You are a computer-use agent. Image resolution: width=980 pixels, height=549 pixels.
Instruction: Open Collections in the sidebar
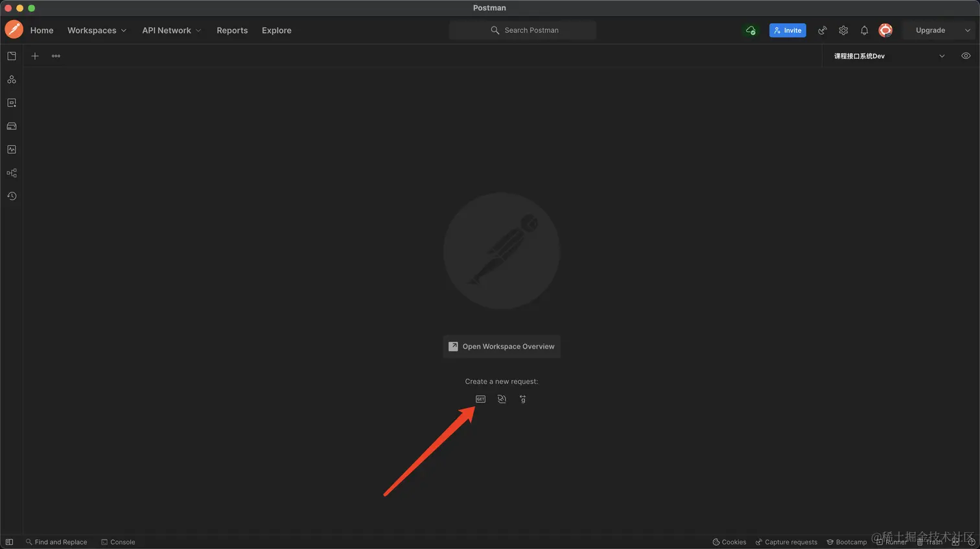pyautogui.click(x=12, y=56)
